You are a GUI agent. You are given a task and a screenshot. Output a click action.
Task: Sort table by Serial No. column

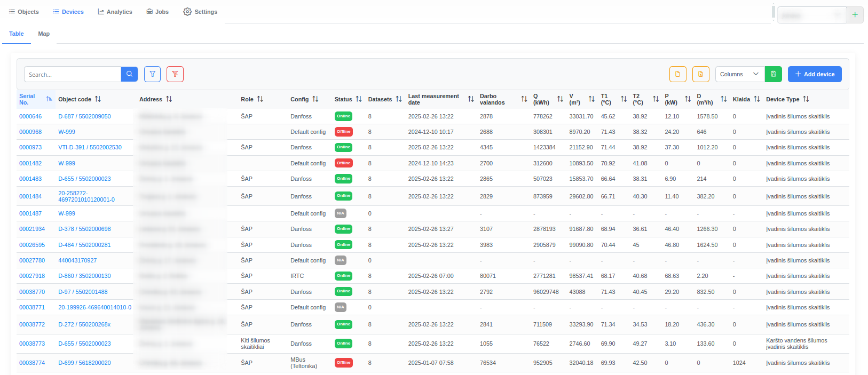tap(49, 99)
